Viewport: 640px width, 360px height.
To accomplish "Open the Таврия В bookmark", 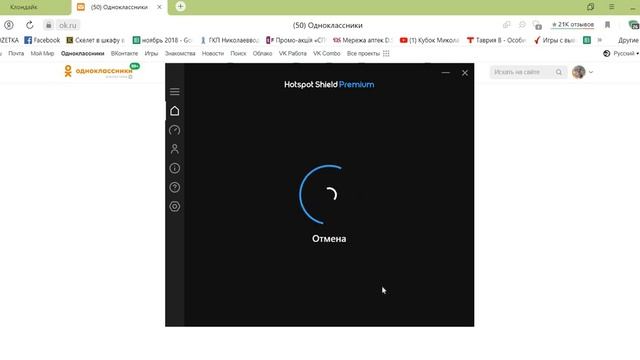I will (496, 40).
